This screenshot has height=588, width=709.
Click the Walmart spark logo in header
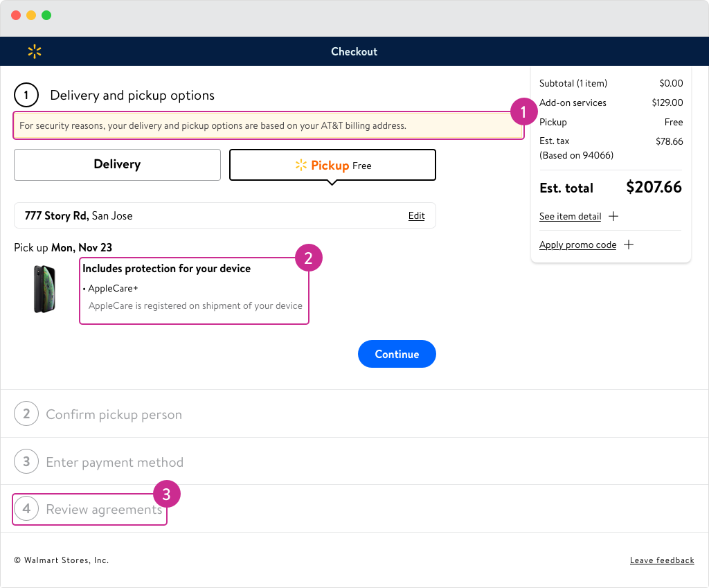pyautogui.click(x=35, y=51)
